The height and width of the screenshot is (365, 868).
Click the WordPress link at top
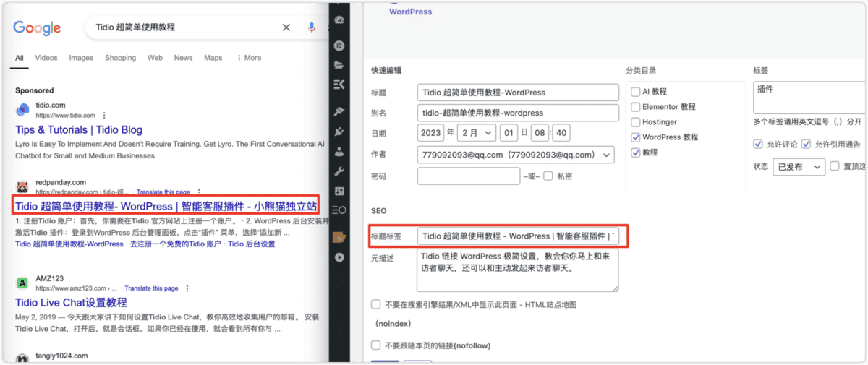[x=410, y=12]
